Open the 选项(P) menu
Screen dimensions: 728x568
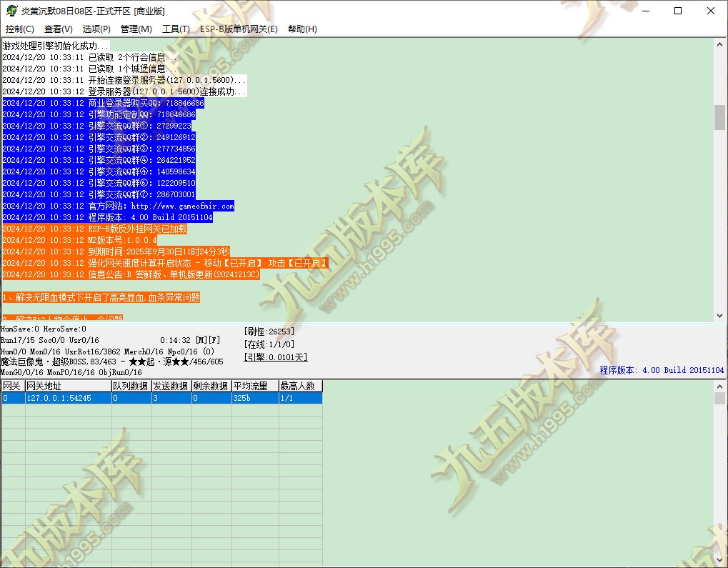96,29
